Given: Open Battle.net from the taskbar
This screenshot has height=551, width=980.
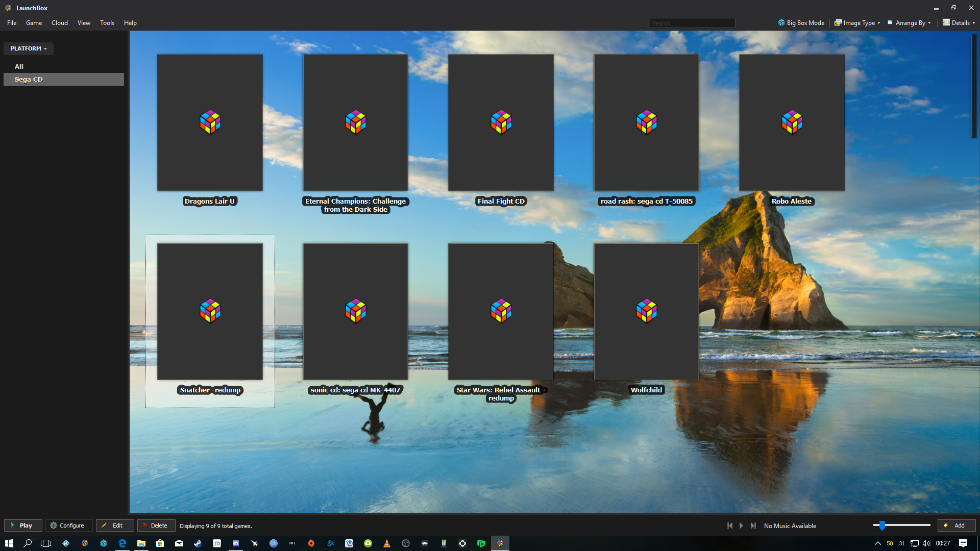Looking at the screenshot, I should (x=330, y=543).
